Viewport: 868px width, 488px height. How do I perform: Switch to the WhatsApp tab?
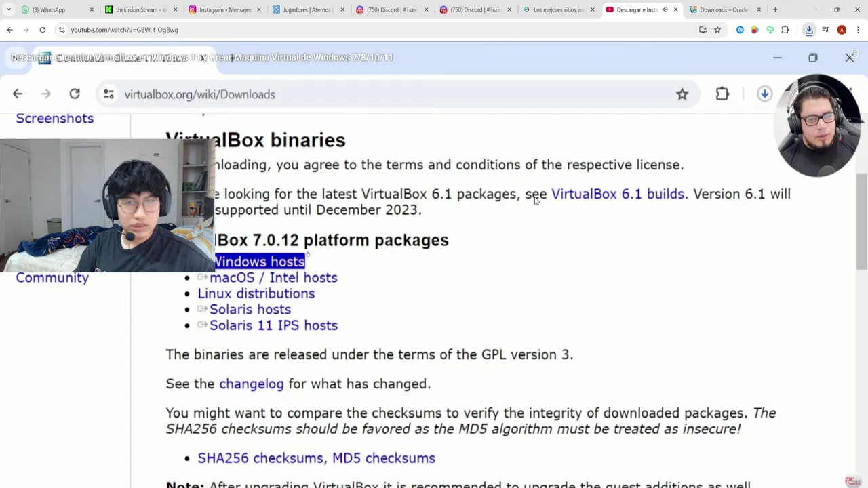pos(58,9)
